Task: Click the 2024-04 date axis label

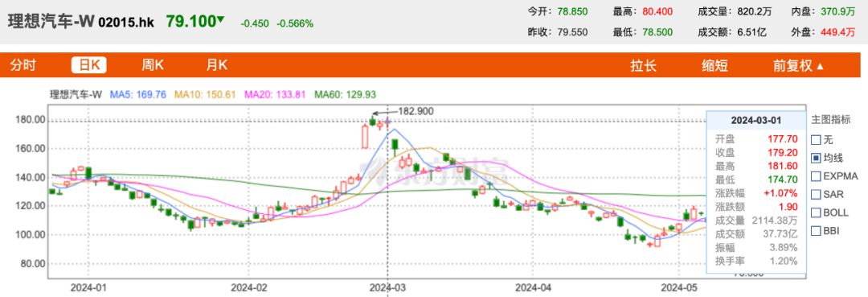Action: tap(533, 287)
